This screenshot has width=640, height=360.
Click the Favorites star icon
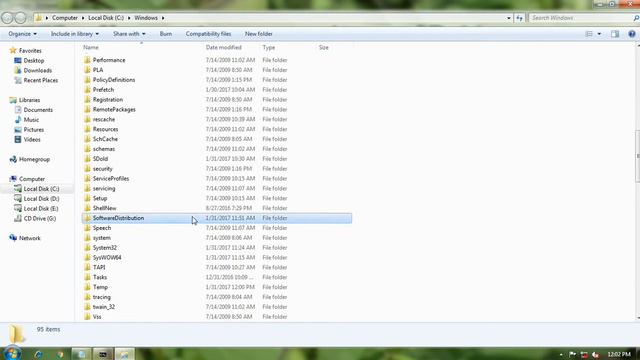(13, 51)
